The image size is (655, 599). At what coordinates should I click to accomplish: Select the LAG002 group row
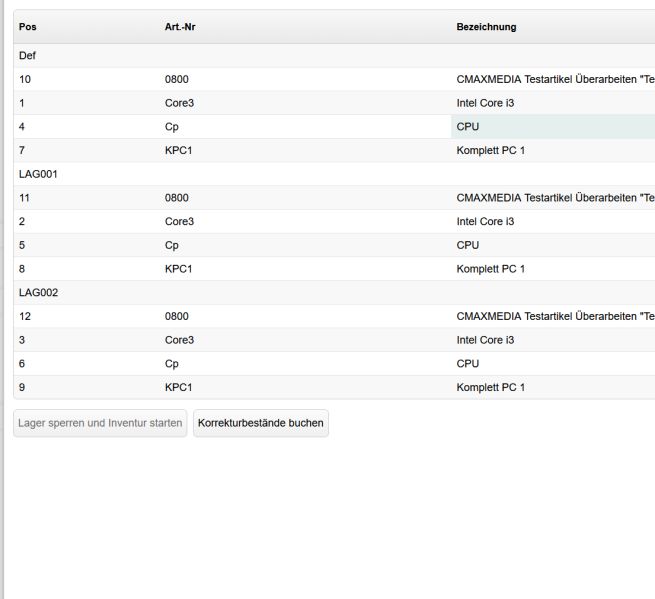[x=334, y=292]
